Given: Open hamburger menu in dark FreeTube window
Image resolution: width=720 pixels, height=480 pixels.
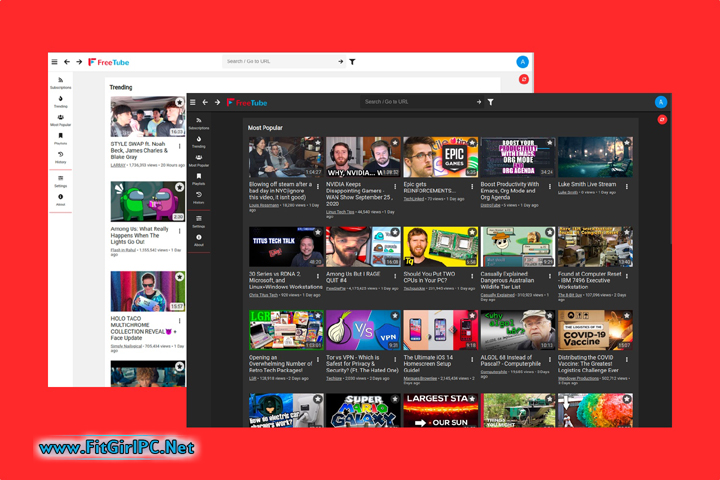Looking at the screenshot, I should point(193,102).
